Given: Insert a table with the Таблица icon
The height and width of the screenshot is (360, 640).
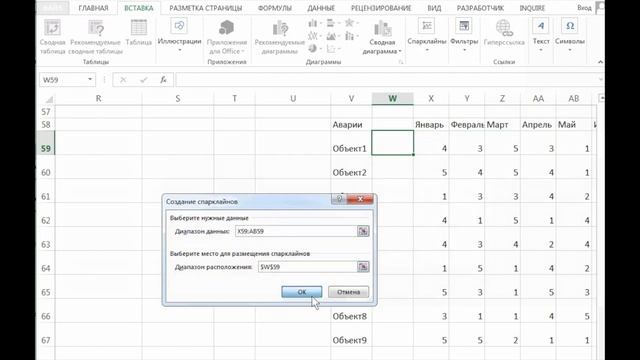Looking at the screenshot, I should pyautogui.click(x=139, y=33).
